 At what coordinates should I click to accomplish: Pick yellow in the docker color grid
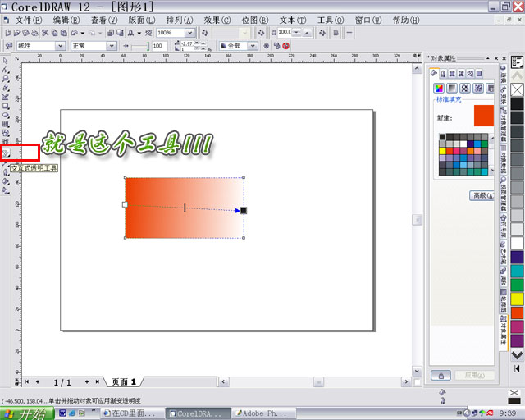click(x=443, y=151)
